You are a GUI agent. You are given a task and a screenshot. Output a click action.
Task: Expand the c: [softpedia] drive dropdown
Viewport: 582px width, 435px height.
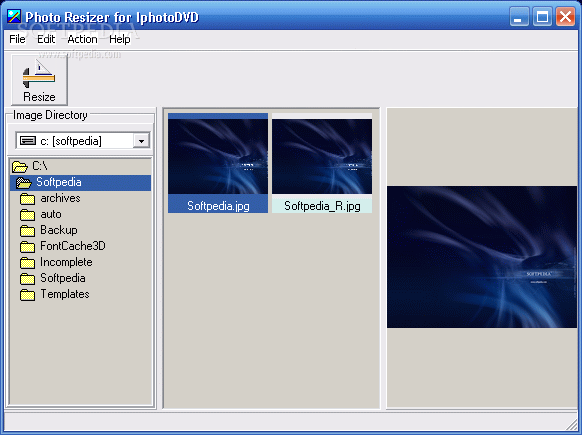coord(141,141)
